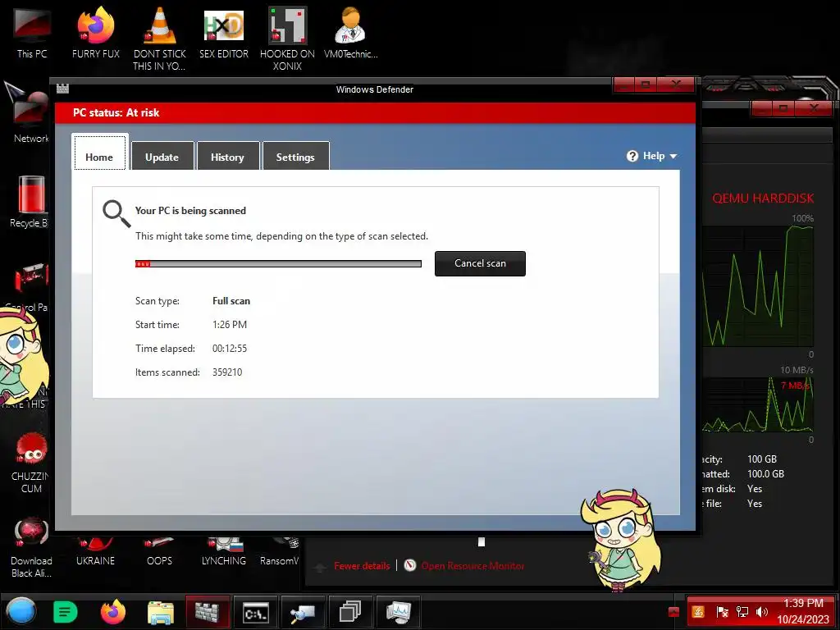Click the volume speaker tray icon
The width and height of the screenshot is (840, 630).
(761, 612)
